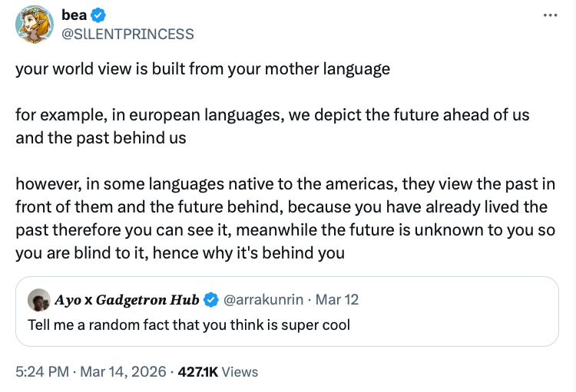Open the @arrakunrin handle
This screenshot has width=576, height=392.
click(260, 299)
